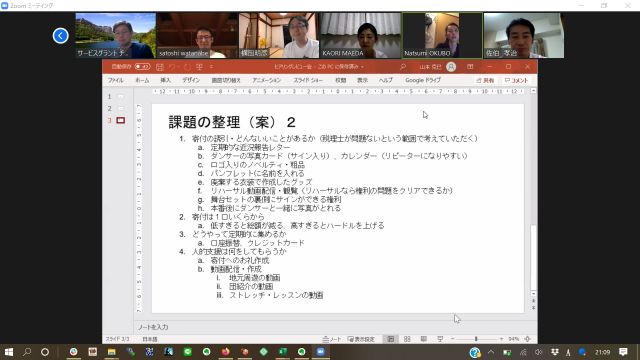The image size is (640, 360).
Task: Click the Save icon in the quick access toolbar
Action: tap(160, 67)
